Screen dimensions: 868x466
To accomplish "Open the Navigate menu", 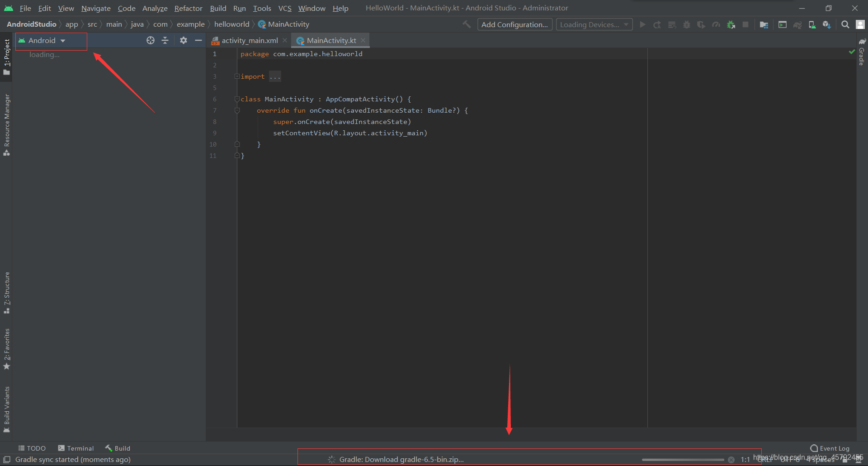I will pyautogui.click(x=96, y=8).
